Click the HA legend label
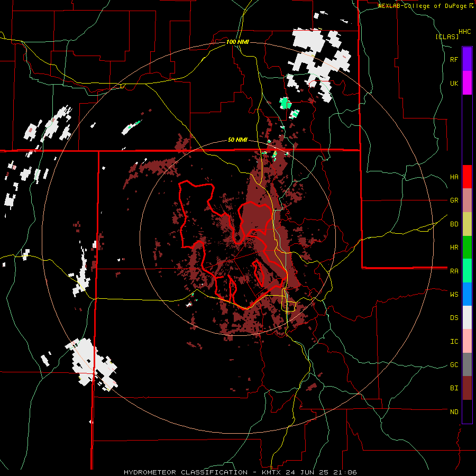 (x=454, y=177)
